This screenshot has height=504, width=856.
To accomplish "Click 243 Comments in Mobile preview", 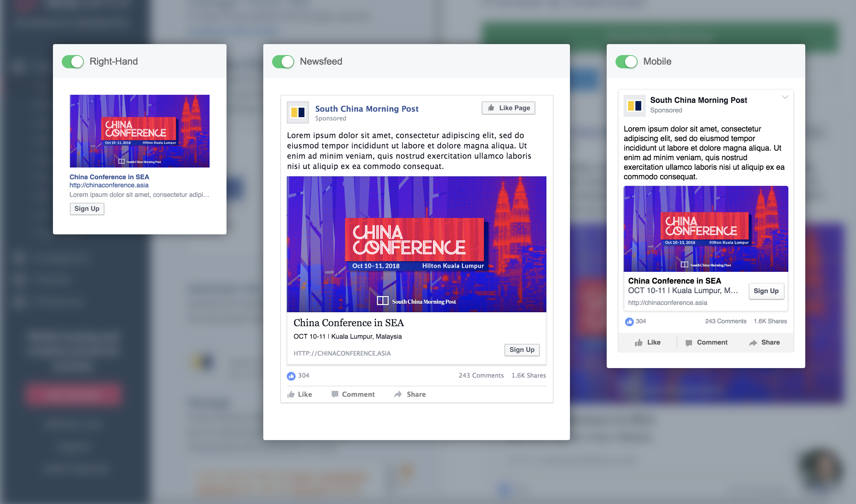I will 725,321.
